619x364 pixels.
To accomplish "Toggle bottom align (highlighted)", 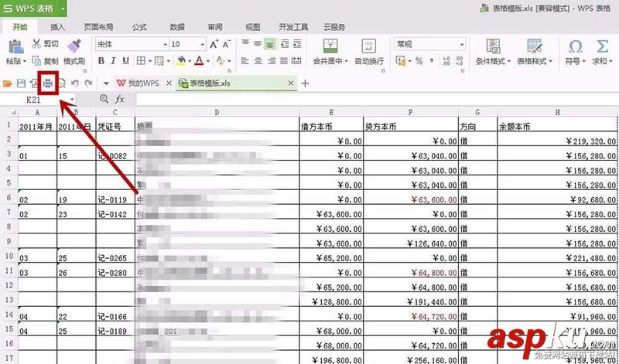I will (270, 44).
